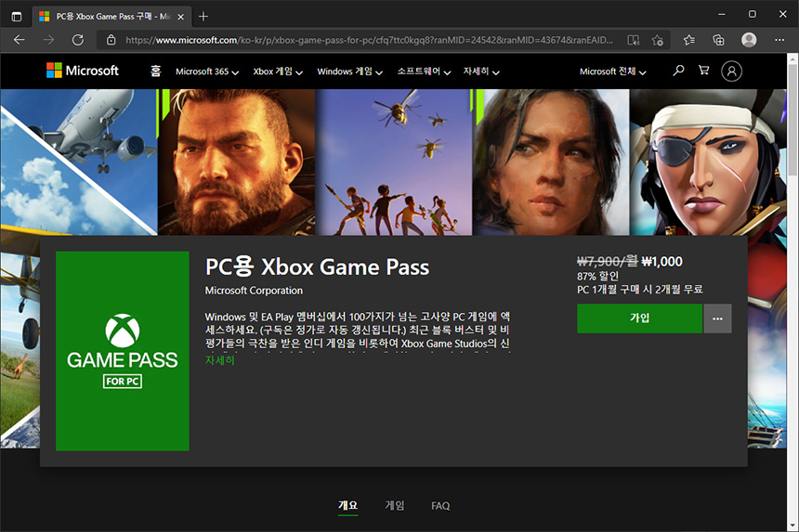Viewport: 799px width, 532px height.
Task: Click the ₩1,000 discounted price
Action: coord(661,262)
